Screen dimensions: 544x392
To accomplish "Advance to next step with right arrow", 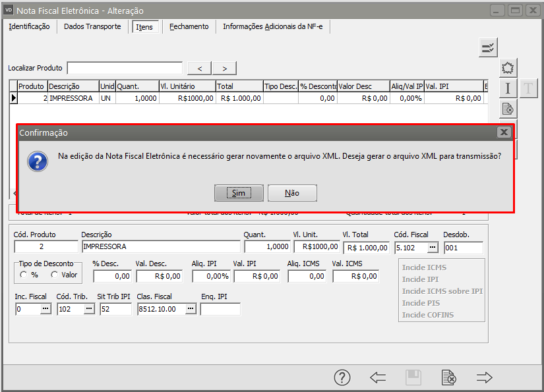I will pos(485,378).
